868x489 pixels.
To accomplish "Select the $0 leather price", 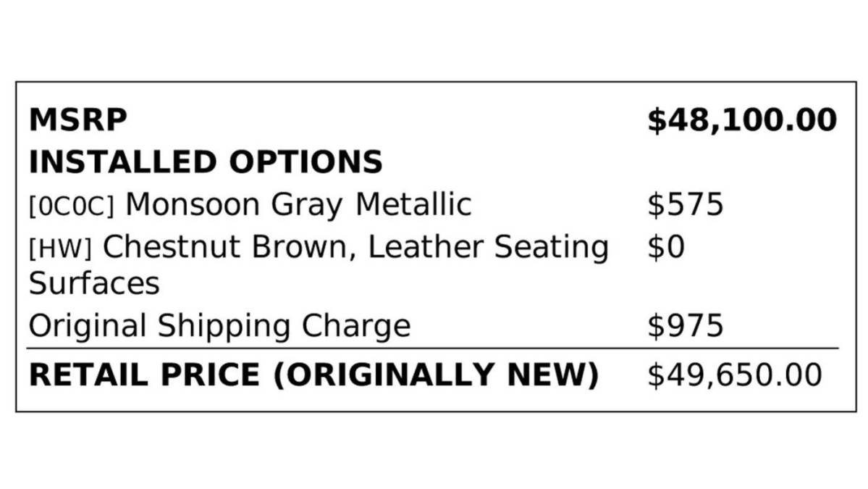I will pyautogui.click(x=666, y=246).
